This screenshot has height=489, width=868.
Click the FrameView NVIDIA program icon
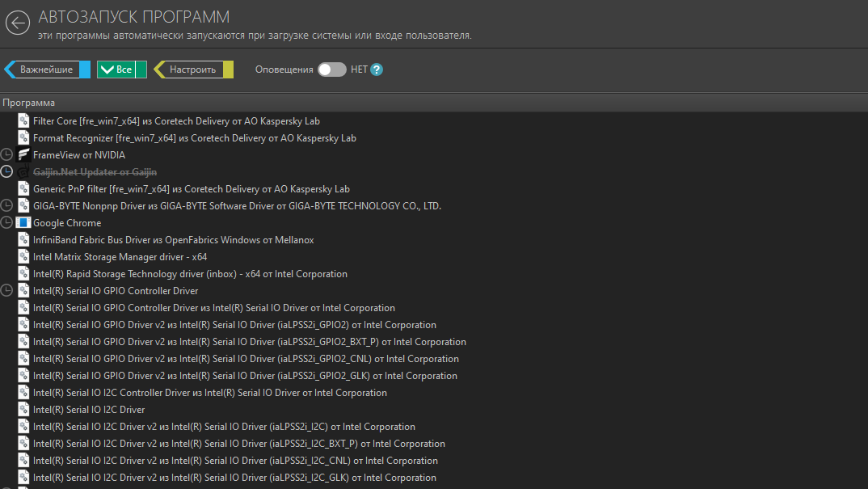click(23, 155)
